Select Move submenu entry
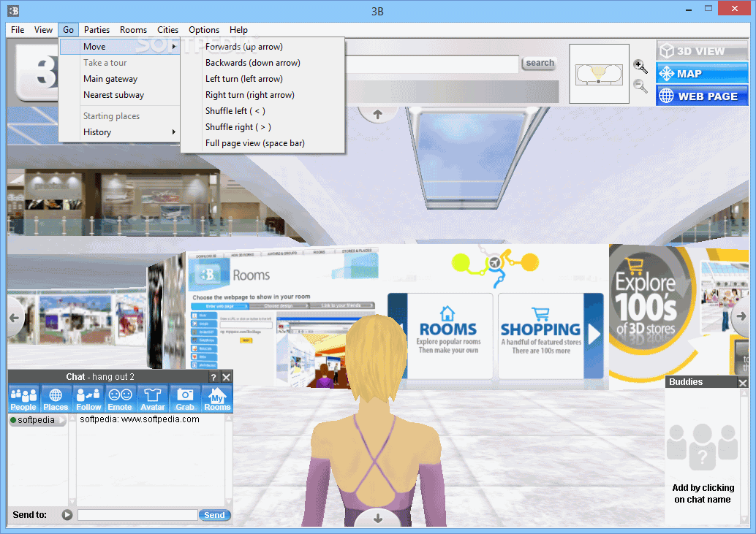 point(120,47)
